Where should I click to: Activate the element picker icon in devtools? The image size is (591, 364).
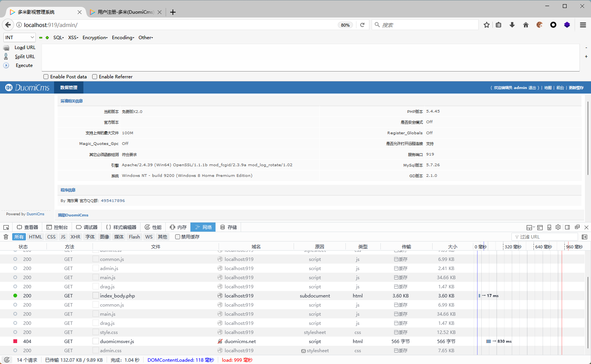(6, 227)
